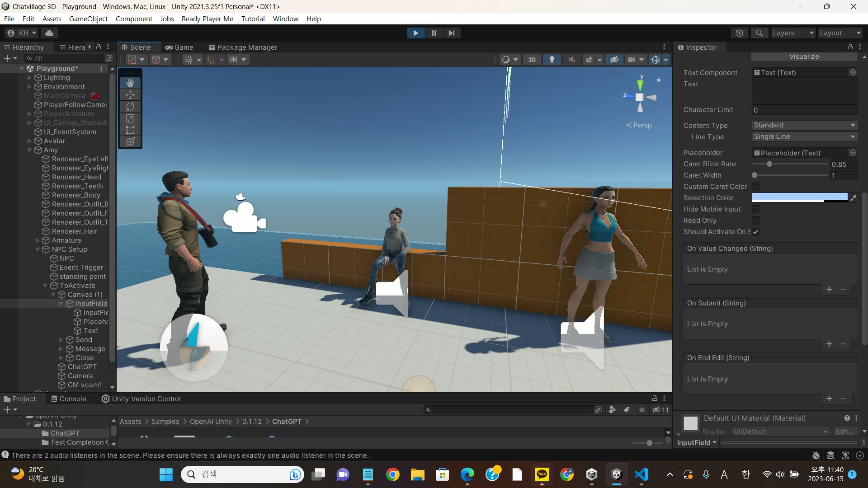Open the Layers dropdown
Screen dimensions: 868x488
pyautogui.click(x=793, y=33)
